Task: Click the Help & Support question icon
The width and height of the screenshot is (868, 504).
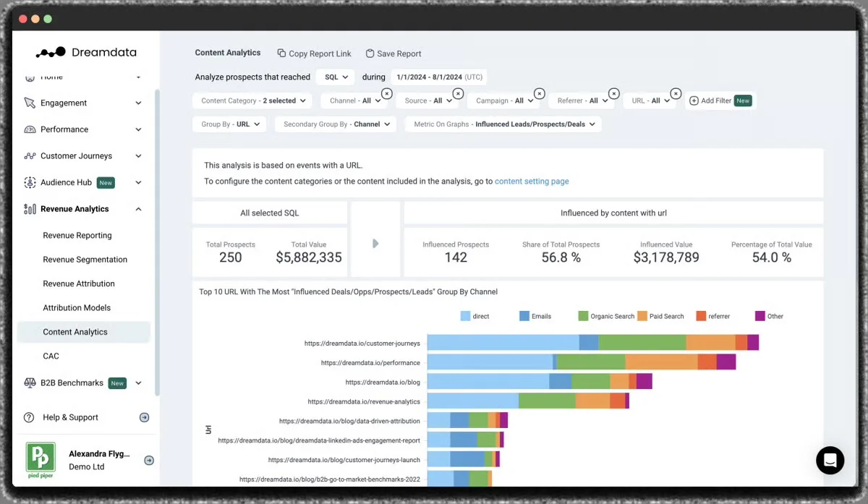Action: point(30,417)
